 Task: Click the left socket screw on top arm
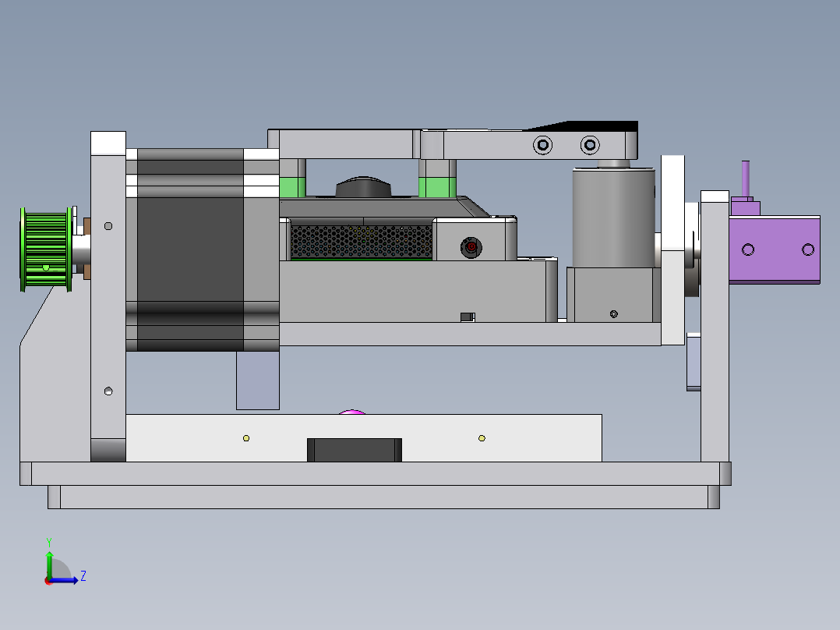tap(542, 145)
